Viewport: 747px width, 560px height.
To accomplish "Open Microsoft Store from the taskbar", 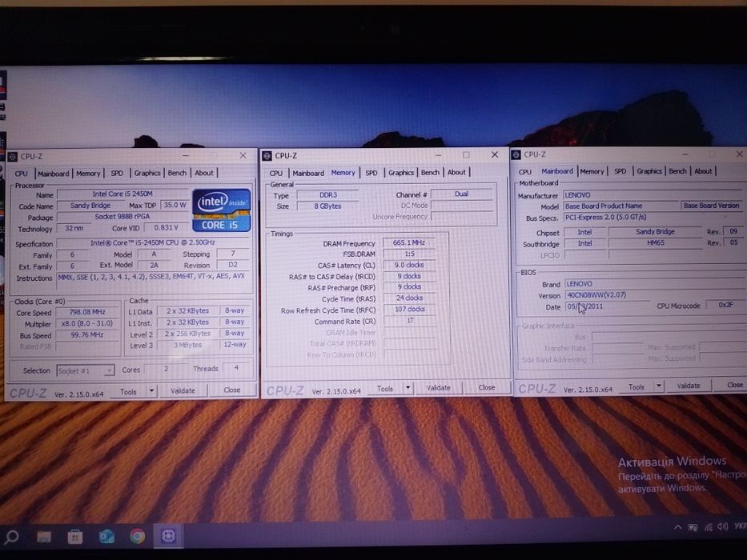I will [74, 537].
